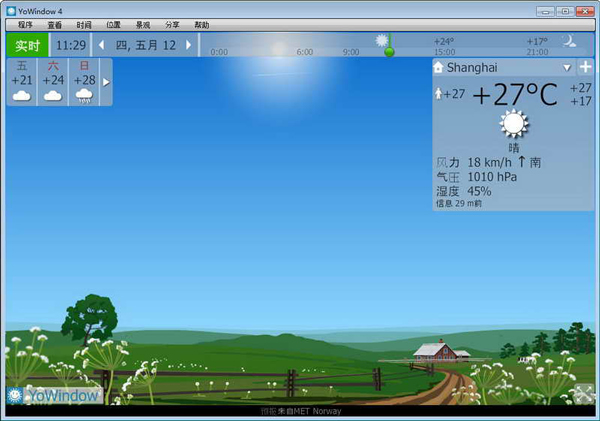Click the YoWindow logo badge

(x=55, y=395)
